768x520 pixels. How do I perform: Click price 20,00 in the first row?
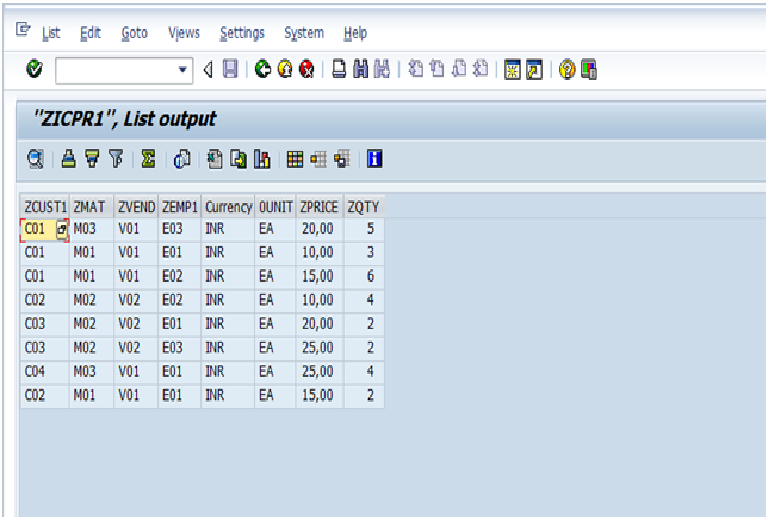pyautogui.click(x=319, y=229)
